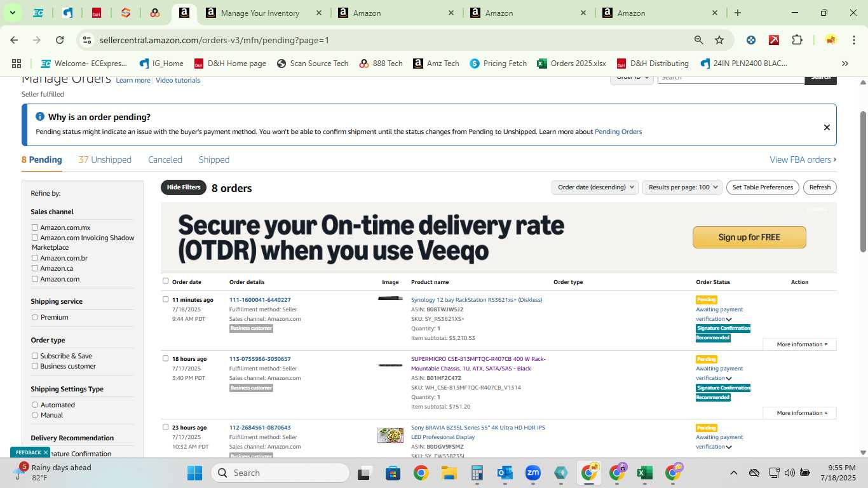Viewport: 868px width, 488px height.
Task: Expand Awaiting payment verification for Synology order
Action: 729,320
